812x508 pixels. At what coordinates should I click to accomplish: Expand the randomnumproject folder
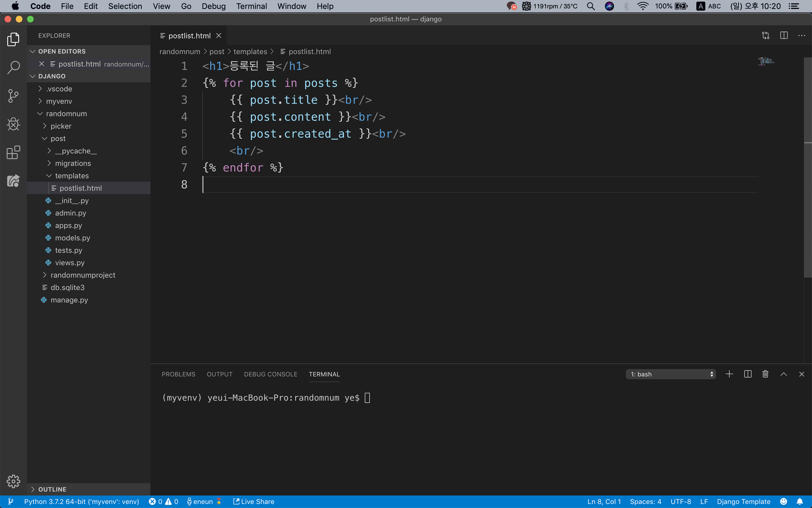(83, 275)
